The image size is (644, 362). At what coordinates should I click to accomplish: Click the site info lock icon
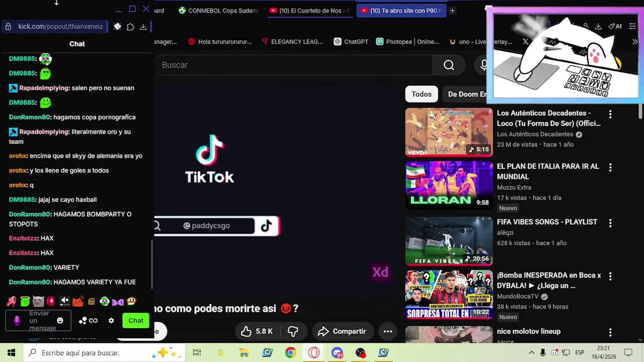pos(8,26)
